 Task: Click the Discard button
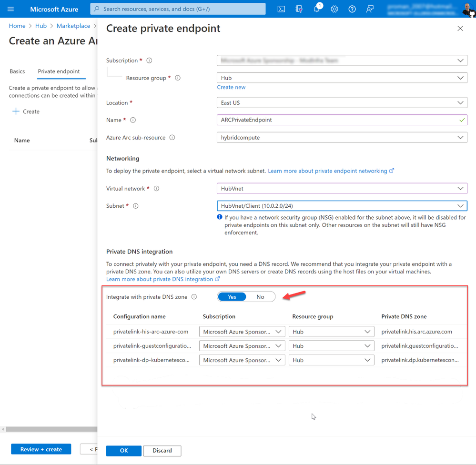click(162, 451)
